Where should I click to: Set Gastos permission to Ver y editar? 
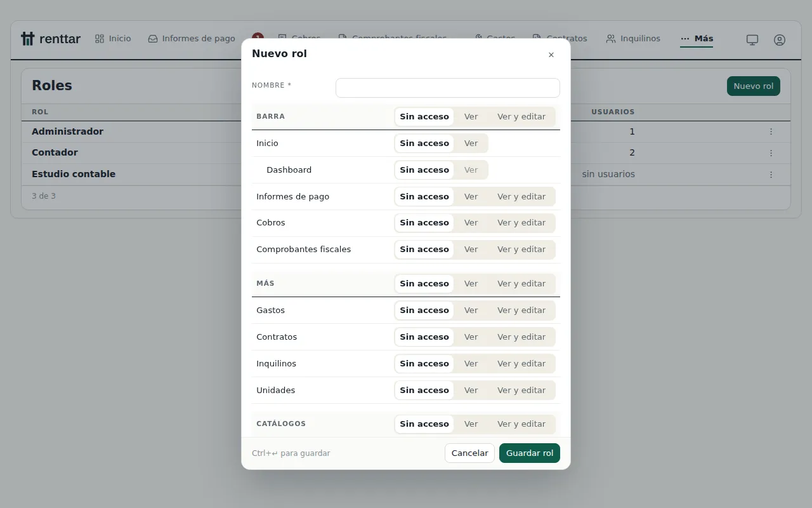(521, 311)
